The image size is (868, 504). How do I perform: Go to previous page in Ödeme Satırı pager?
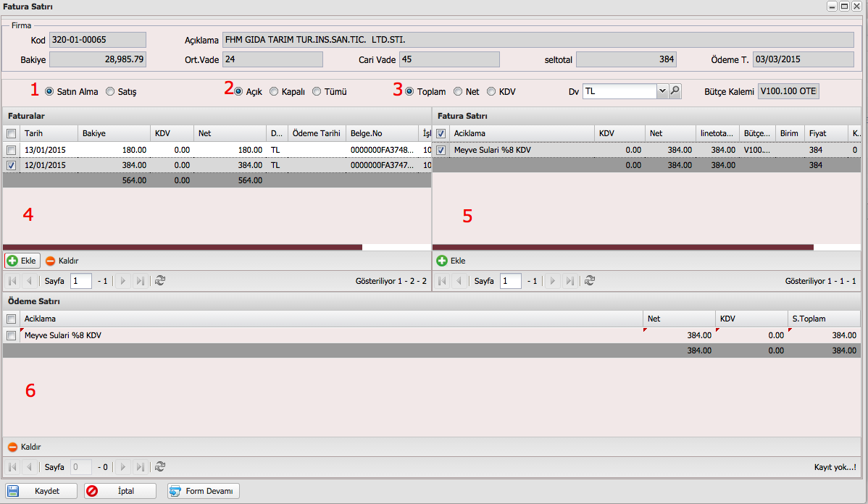(29, 467)
